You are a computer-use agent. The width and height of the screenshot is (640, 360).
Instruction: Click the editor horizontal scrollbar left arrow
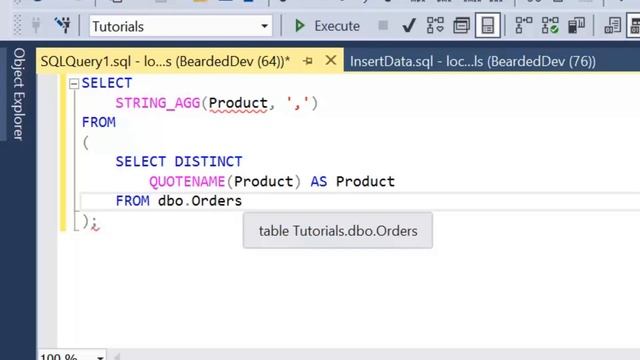coord(117,357)
